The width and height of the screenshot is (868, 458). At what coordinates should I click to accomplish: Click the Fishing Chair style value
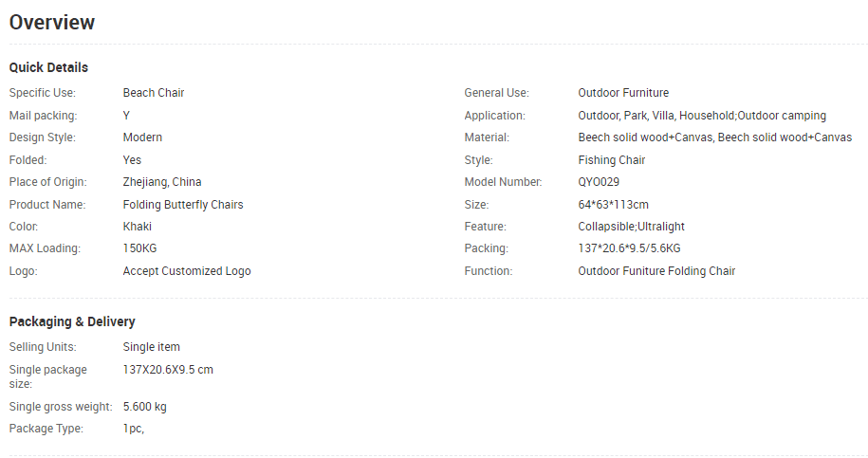click(x=612, y=160)
